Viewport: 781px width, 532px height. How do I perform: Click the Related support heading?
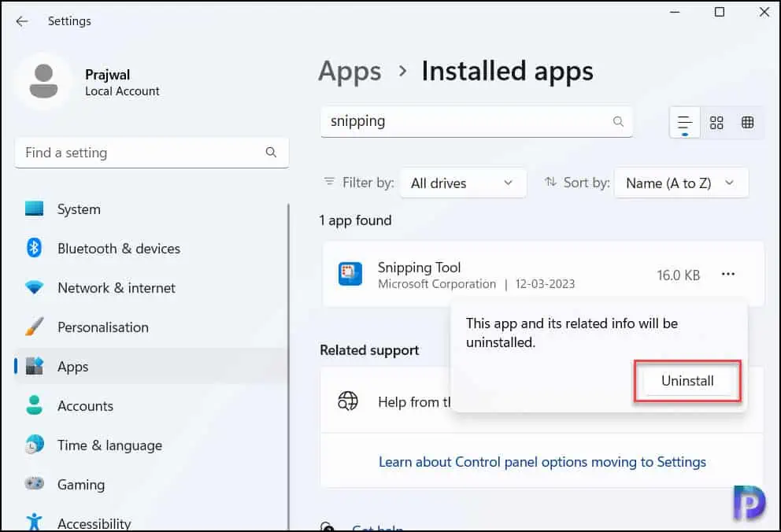point(369,350)
